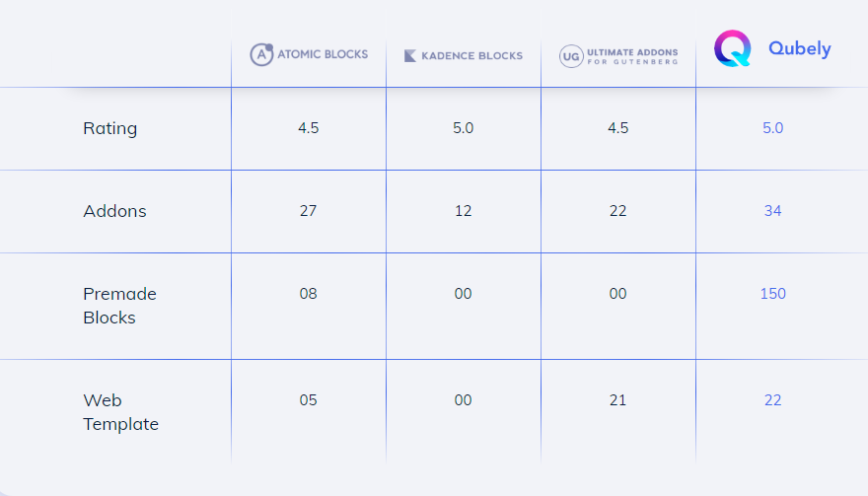This screenshot has height=496, width=868.
Task: Click Qubely's 150 premade blocks value
Action: coord(772,294)
